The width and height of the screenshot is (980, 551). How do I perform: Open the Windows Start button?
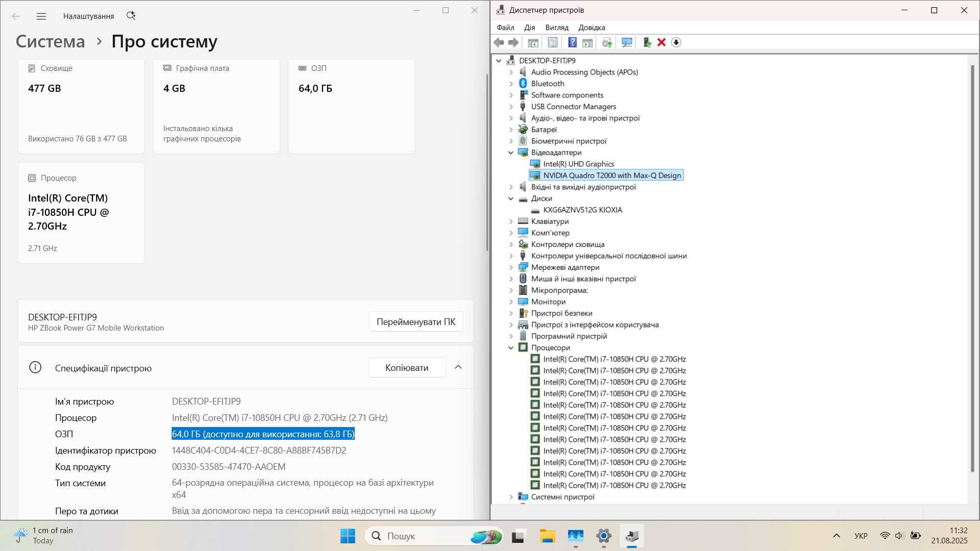tap(348, 536)
